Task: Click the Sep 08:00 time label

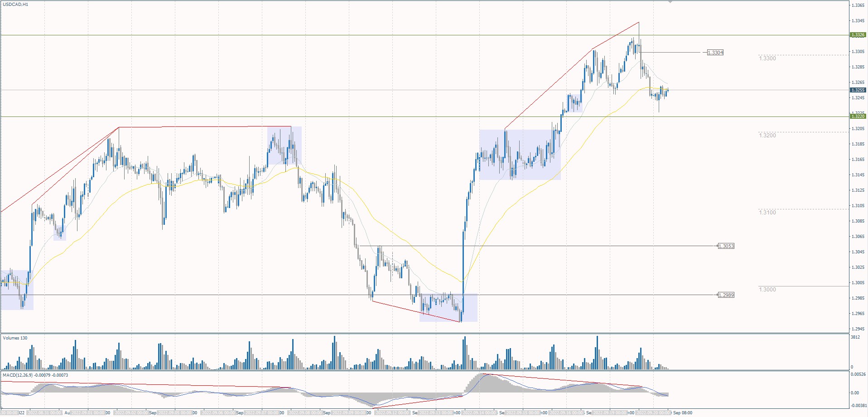Action: pos(683,413)
